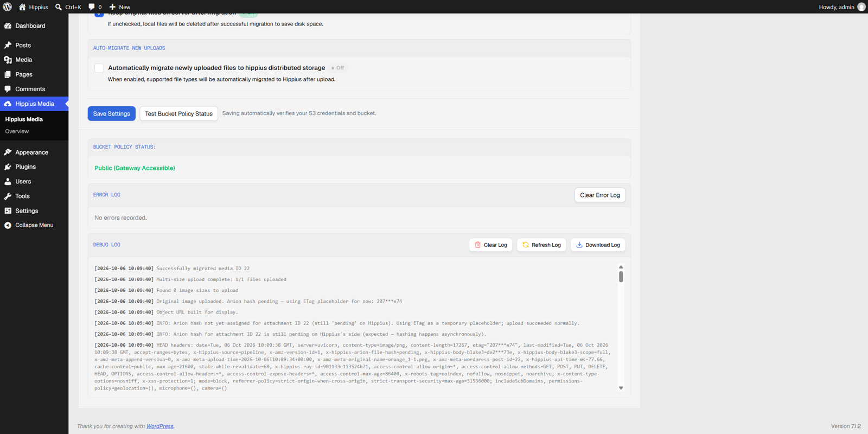The width and height of the screenshot is (868, 434).
Task: Click the "BUCKET POLICY STATUS:" heading
Action: (124, 147)
